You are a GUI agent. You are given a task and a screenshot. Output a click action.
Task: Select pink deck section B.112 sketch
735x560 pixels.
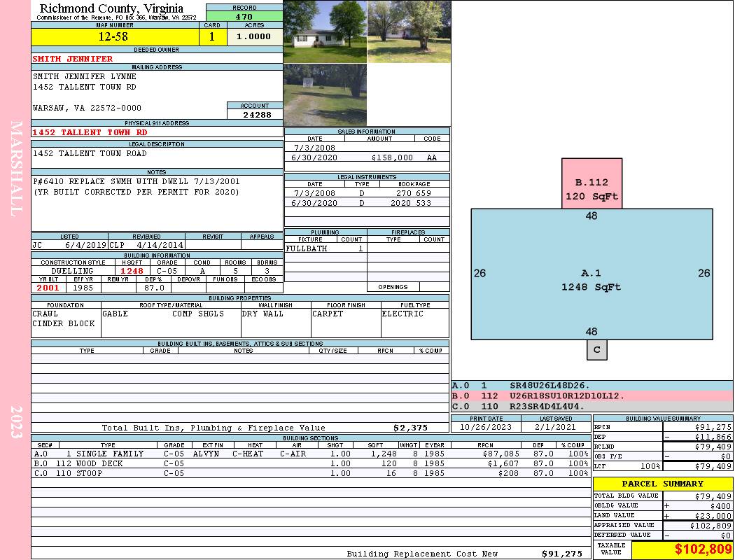592,183
